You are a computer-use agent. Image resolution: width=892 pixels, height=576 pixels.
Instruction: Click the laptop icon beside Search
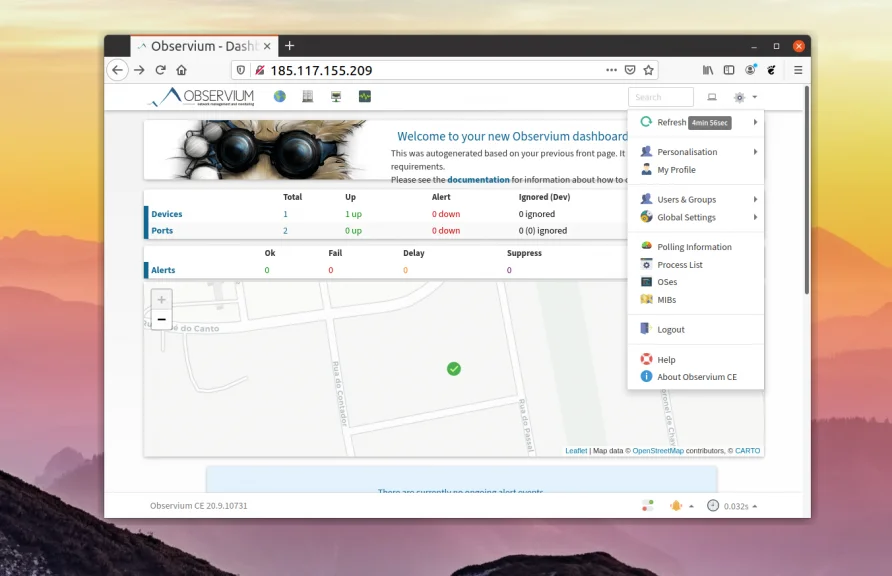click(x=712, y=97)
